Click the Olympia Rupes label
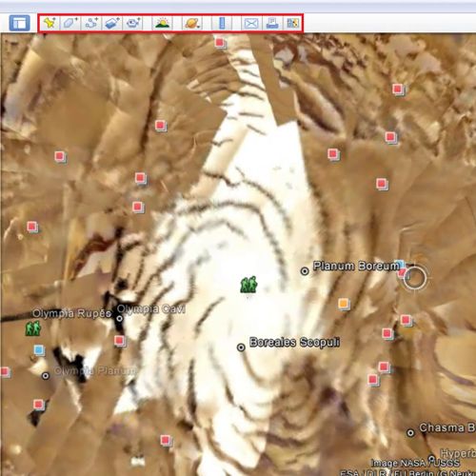The height and width of the screenshot is (476, 476). 72,313
